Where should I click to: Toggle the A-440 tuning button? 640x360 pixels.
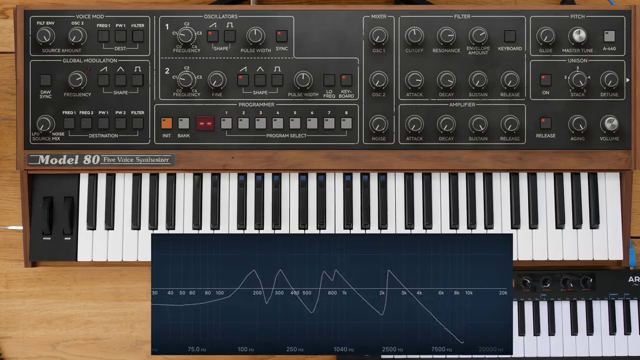click(609, 36)
